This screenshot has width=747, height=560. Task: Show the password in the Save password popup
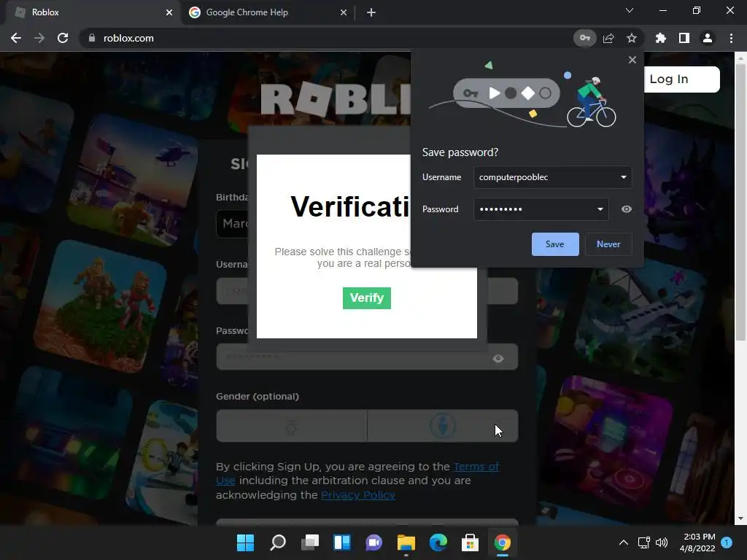tap(627, 209)
